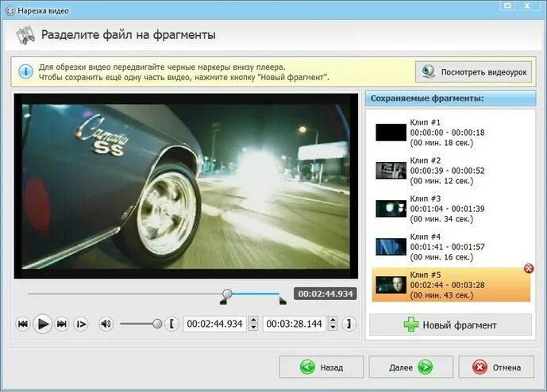The width and height of the screenshot is (547, 392).
Task: Increase the start time with the up arrow
Action: pyautogui.click(x=253, y=320)
